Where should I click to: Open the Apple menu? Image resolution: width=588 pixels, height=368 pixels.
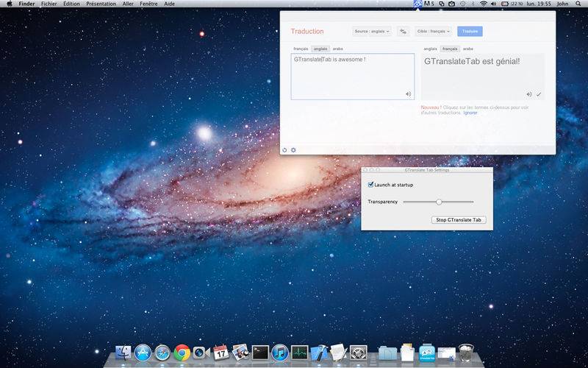pos(10,4)
